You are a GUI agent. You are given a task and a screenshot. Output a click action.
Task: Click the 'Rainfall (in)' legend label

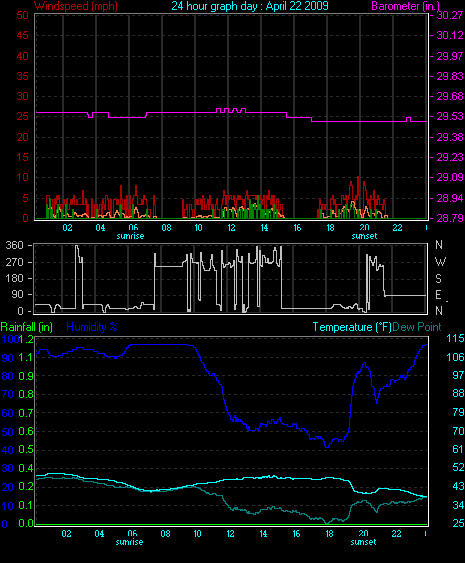(x=27, y=327)
